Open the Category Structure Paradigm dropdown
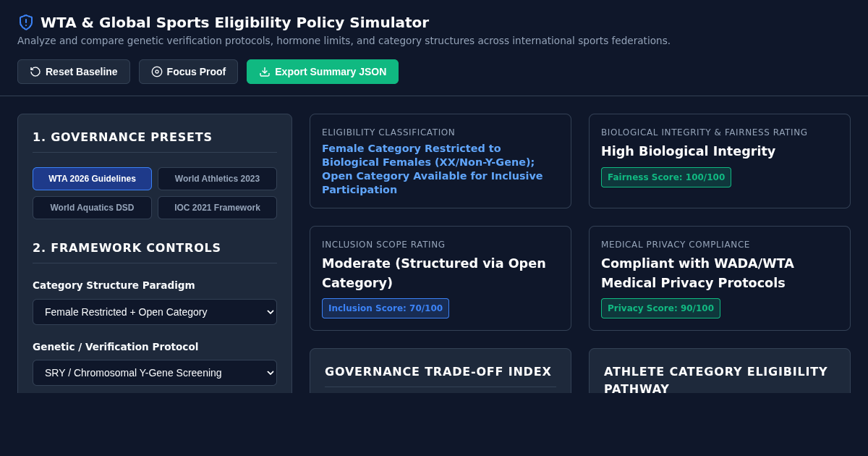Viewport: 868px width, 456px height. pyautogui.click(x=155, y=312)
